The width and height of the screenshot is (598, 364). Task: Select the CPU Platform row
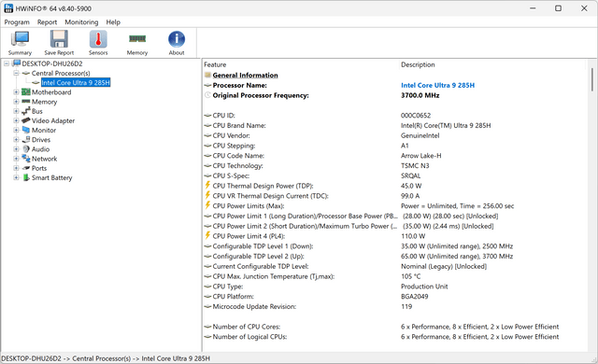pyautogui.click(x=394, y=297)
